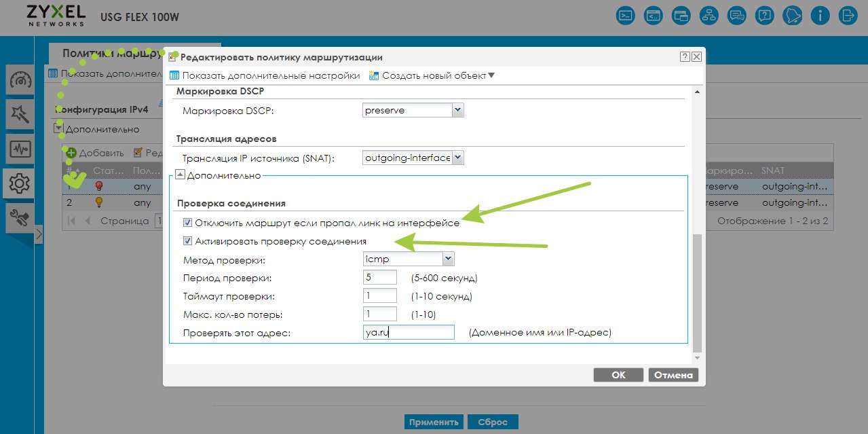
Task: Click the 'Проверять этот адрес' ya.ru field
Action: tap(409, 333)
